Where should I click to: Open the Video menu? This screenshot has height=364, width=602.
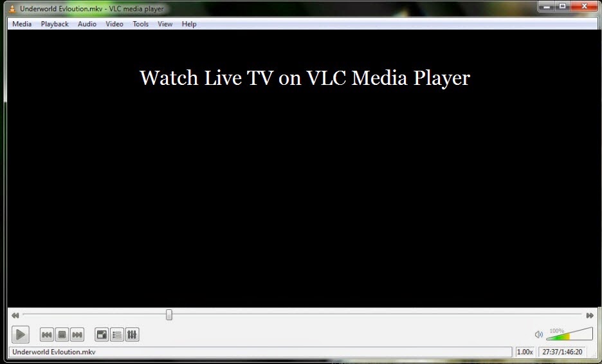coord(114,24)
